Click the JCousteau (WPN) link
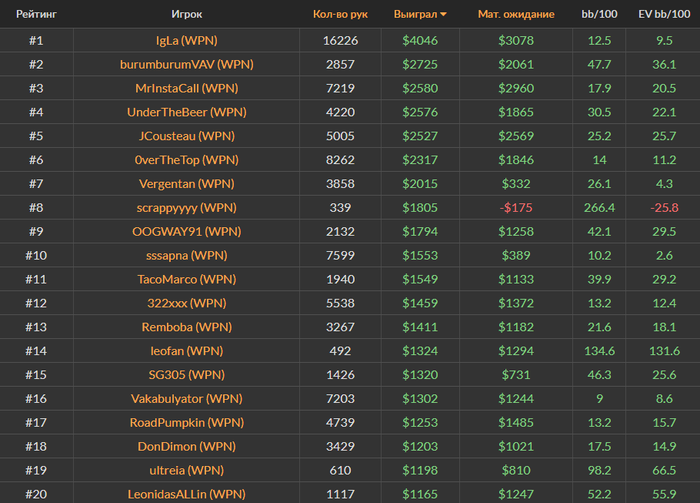This screenshot has width=700, height=503. 187,136
